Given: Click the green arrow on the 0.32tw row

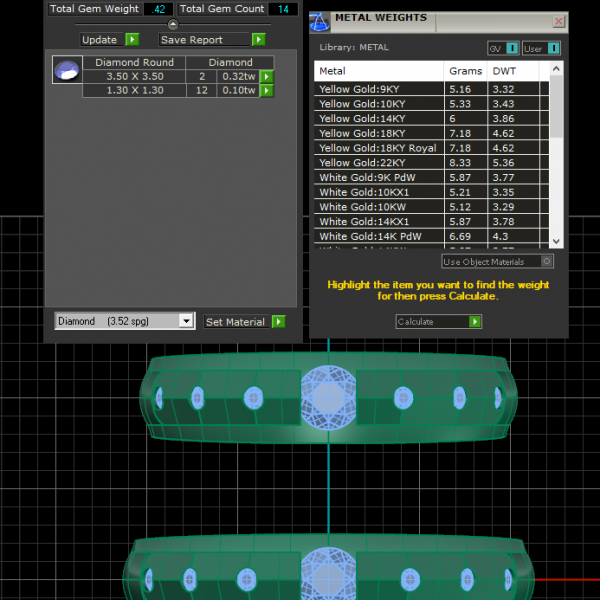Looking at the screenshot, I should (x=266, y=76).
